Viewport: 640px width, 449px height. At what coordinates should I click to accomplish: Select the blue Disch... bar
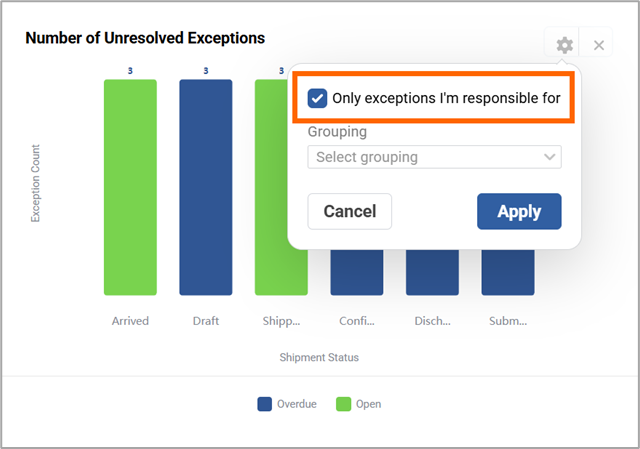(432, 272)
